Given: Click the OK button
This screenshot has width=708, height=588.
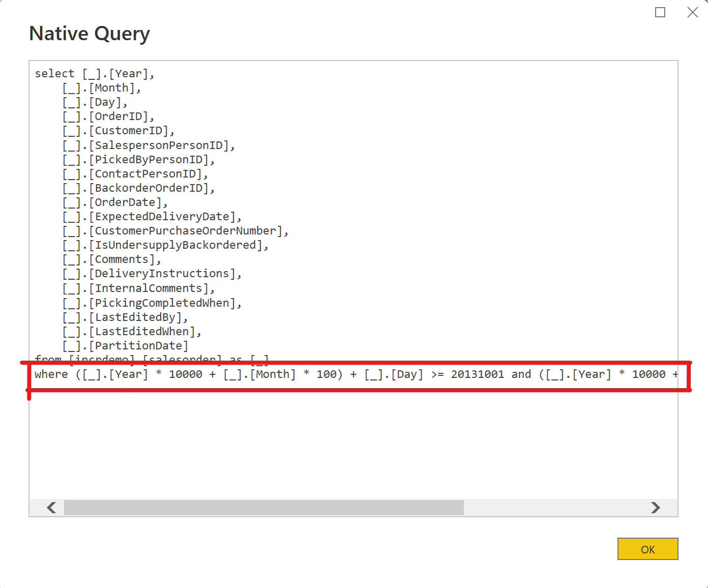Looking at the screenshot, I should (647, 549).
